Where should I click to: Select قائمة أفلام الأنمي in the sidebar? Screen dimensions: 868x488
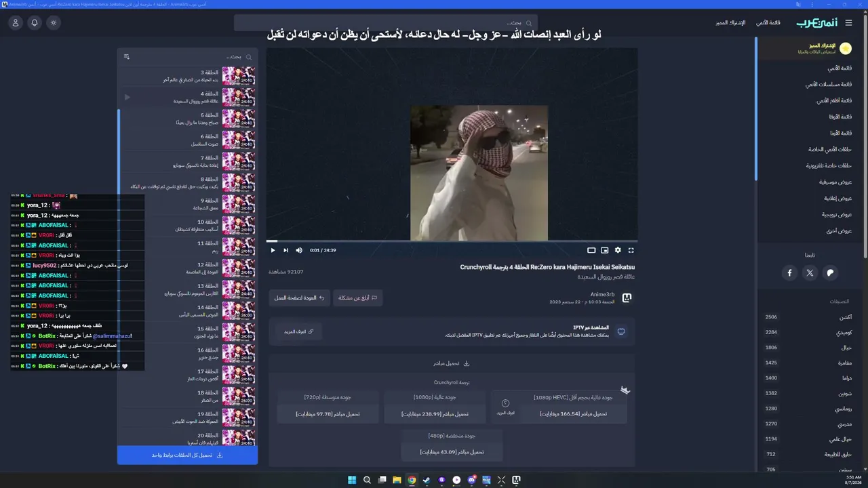pyautogui.click(x=834, y=100)
